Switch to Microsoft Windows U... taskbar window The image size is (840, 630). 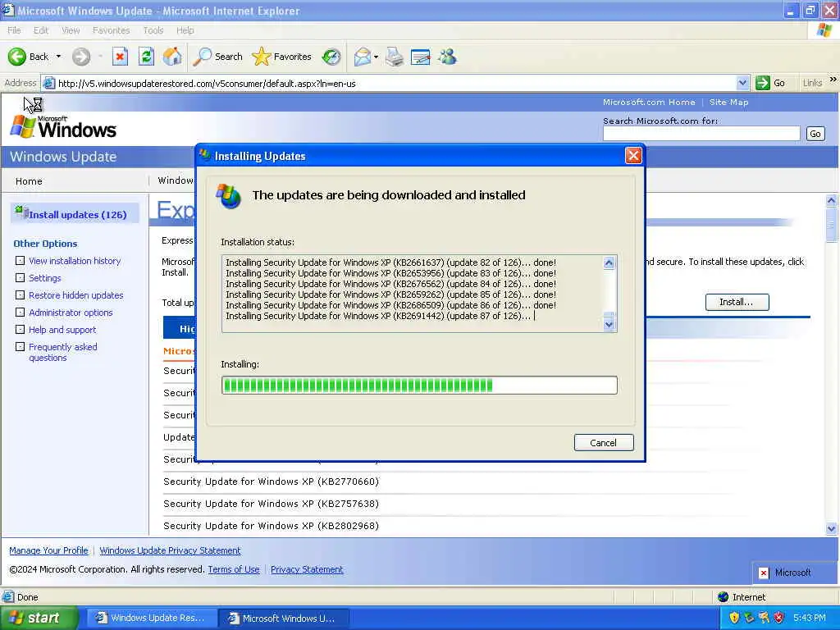284,618
